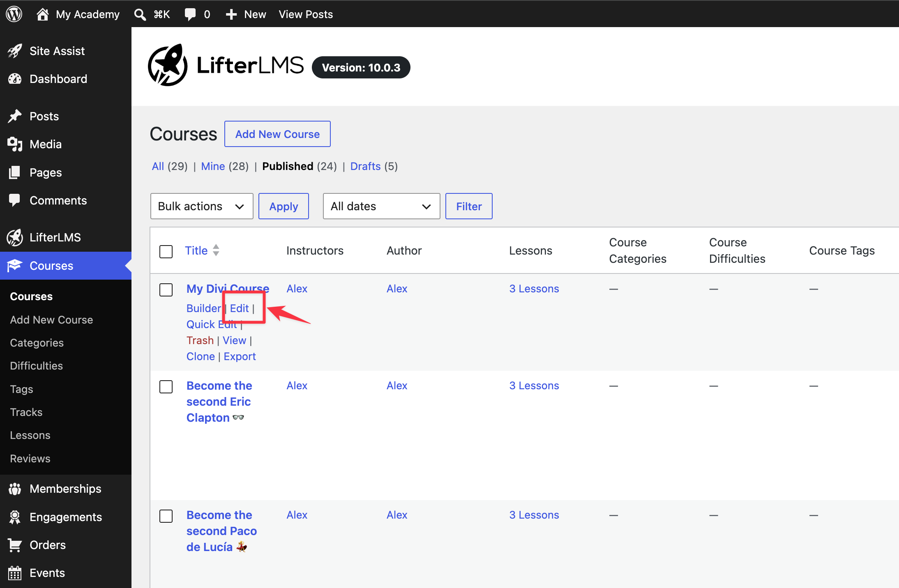Image resolution: width=899 pixels, height=588 pixels.
Task: Click the Course Tags column header
Action: point(842,250)
